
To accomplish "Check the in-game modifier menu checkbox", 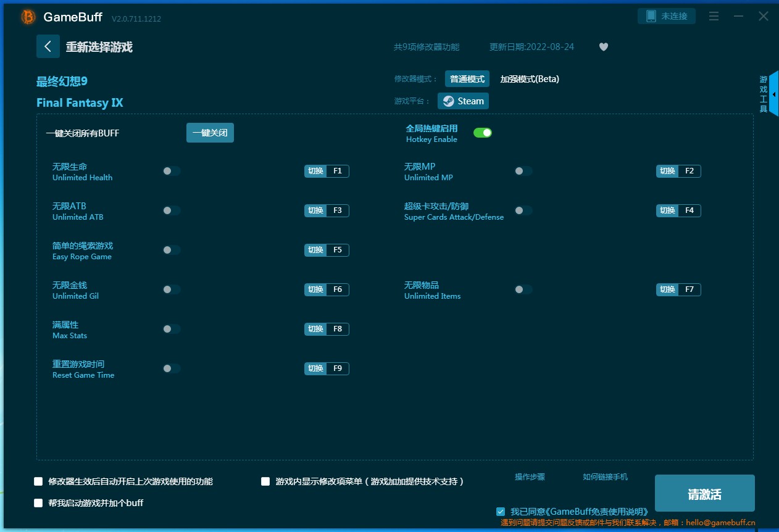I will coord(265,481).
